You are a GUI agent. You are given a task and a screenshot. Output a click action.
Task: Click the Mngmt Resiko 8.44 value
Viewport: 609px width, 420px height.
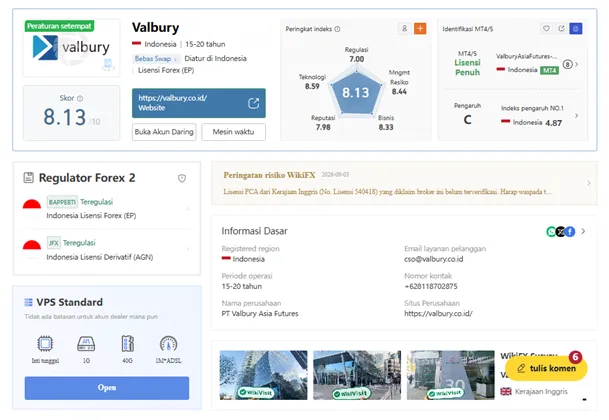[x=399, y=92]
